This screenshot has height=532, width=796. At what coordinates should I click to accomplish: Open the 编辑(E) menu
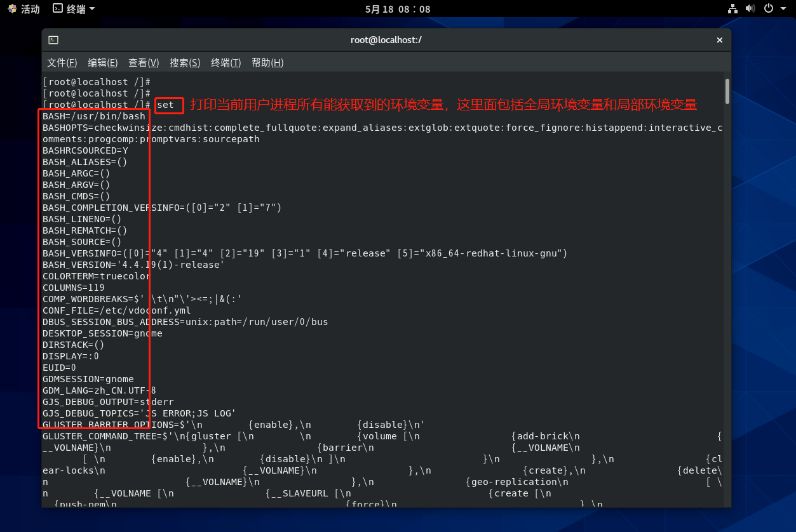tap(102, 63)
